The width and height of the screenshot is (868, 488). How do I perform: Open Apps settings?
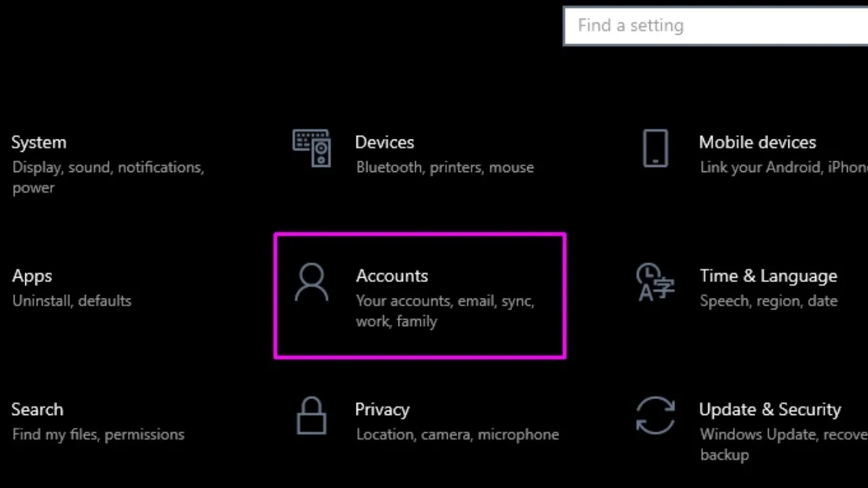pos(33,275)
